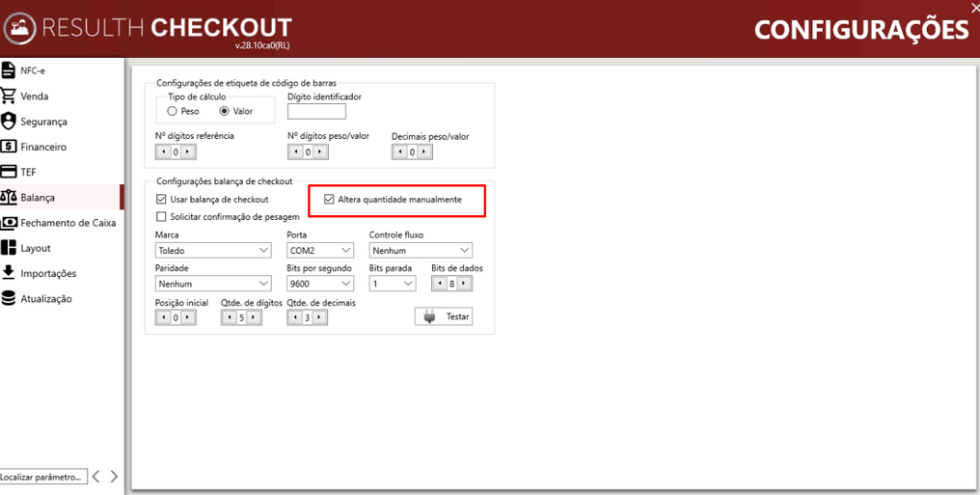Click the Testar button

point(443,316)
